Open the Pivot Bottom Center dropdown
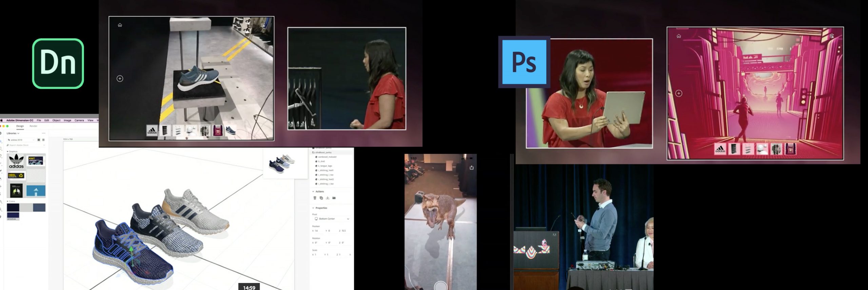This screenshot has height=290, width=868. [x=332, y=219]
